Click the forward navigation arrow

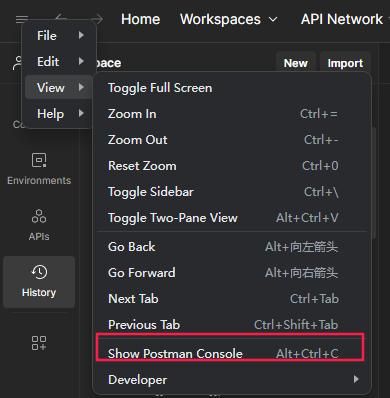[97, 19]
